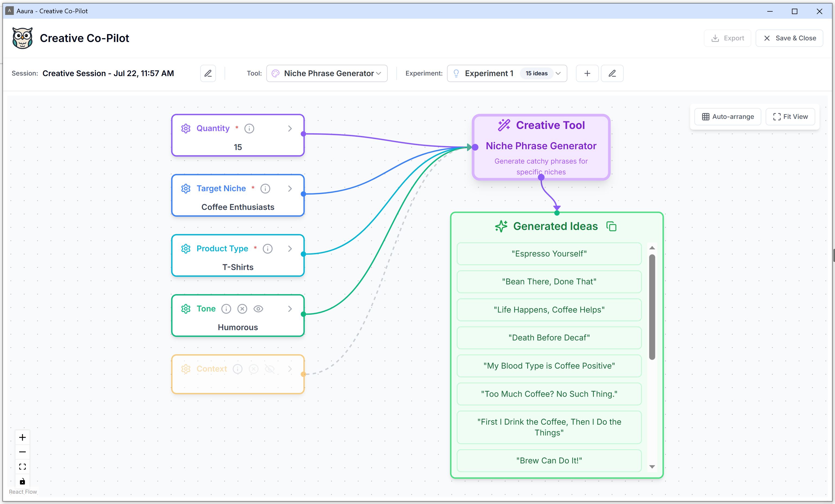Copy generated ideas with copy icon
The height and width of the screenshot is (504, 835).
pos(611,226)
